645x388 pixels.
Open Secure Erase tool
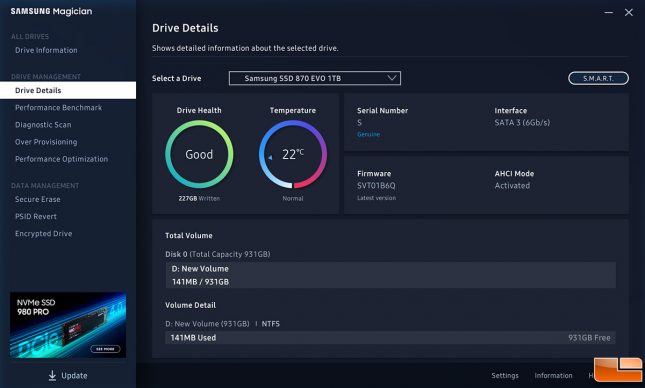[37, 199]
